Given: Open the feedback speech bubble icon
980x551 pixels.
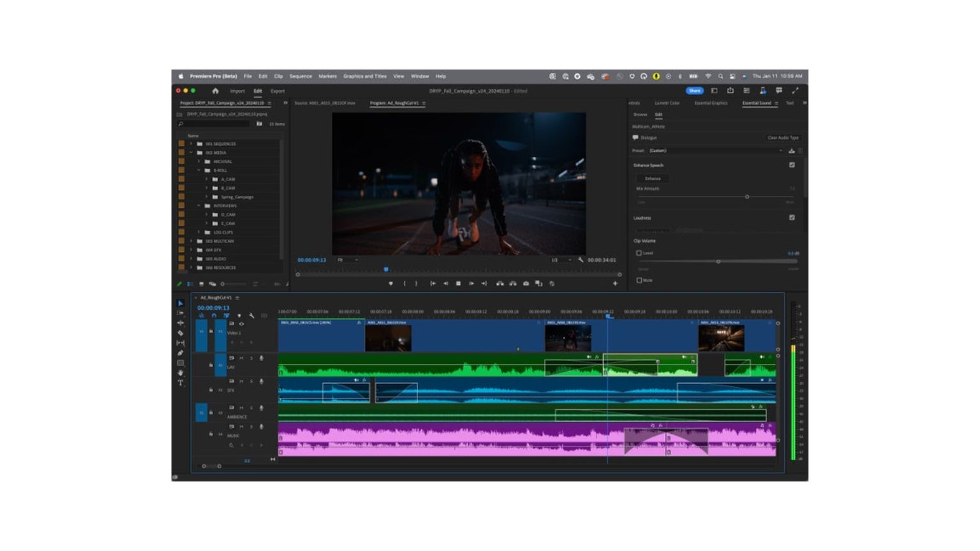Looking at the screenshot, I should pyautogui.click(x=779, y=91).
